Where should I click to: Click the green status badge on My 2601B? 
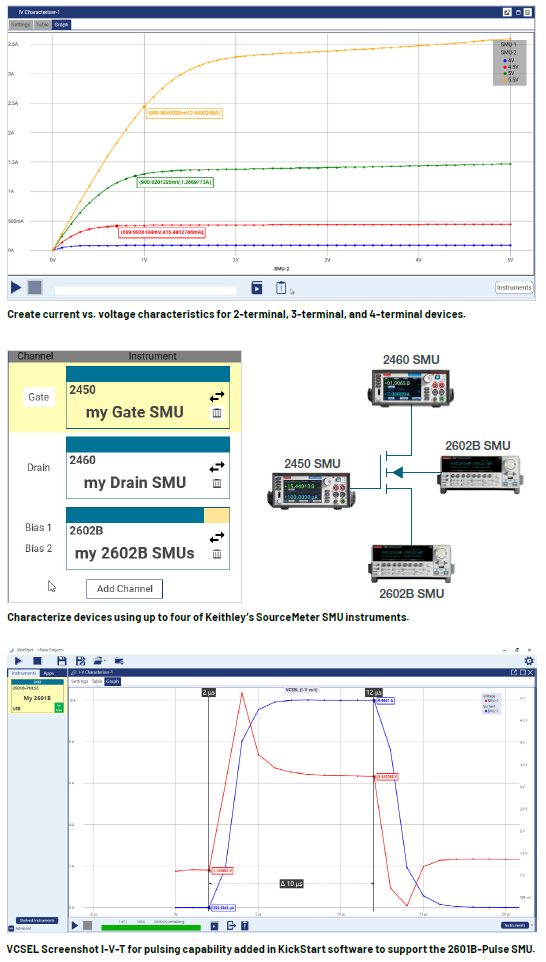click(x=59, y=707)
